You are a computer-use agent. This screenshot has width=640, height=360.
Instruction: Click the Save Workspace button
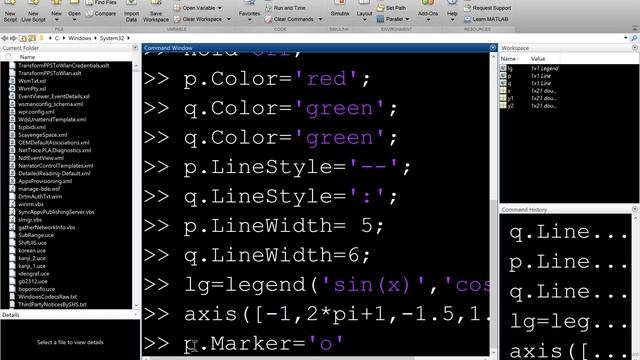click(156, 11)
